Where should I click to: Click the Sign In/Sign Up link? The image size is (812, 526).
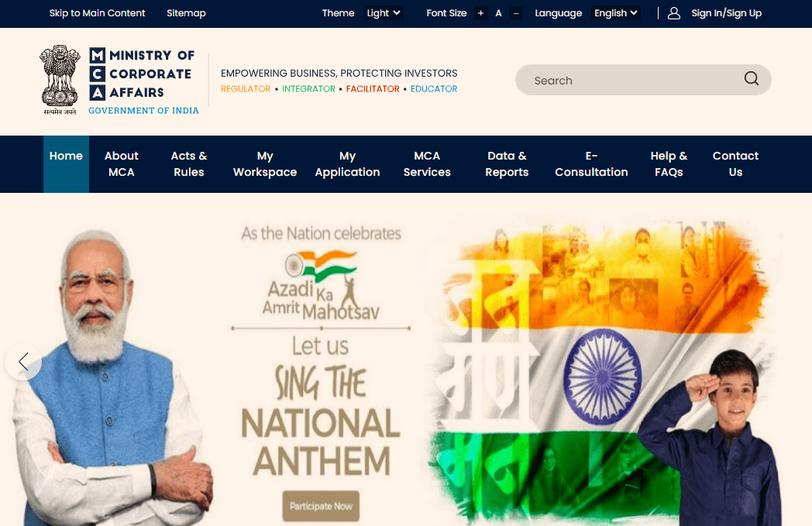tap(726, 13)
